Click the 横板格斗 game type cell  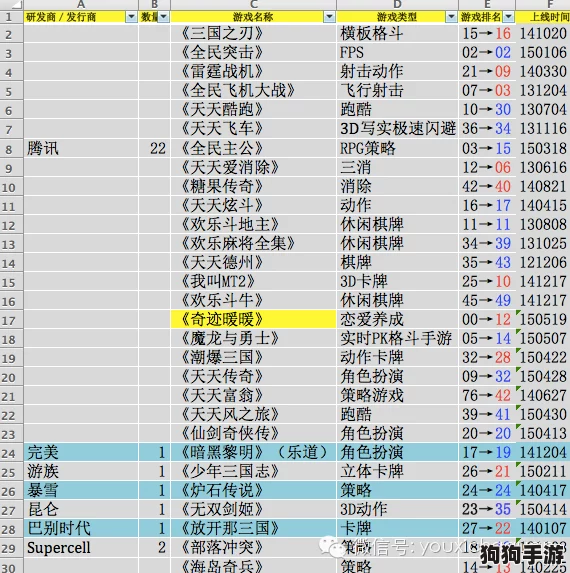pyautogui.click(x=398, y=34)
